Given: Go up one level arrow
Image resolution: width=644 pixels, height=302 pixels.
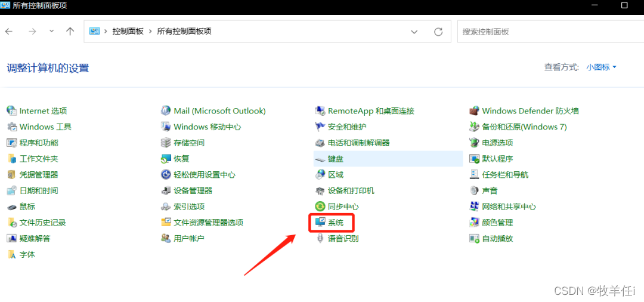Looking at the screenshot, I should tap(70, 32).
